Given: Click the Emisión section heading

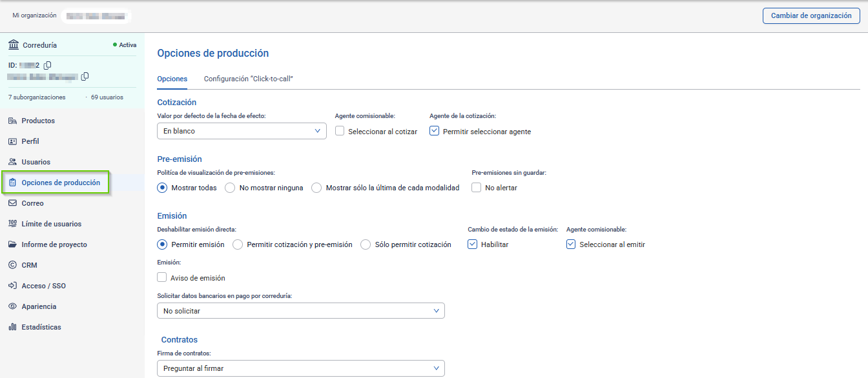Looking at the screenshot, I should coord(172,215).
